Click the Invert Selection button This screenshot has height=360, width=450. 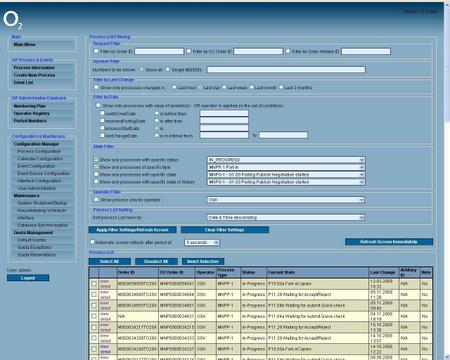tap(203, 262)
